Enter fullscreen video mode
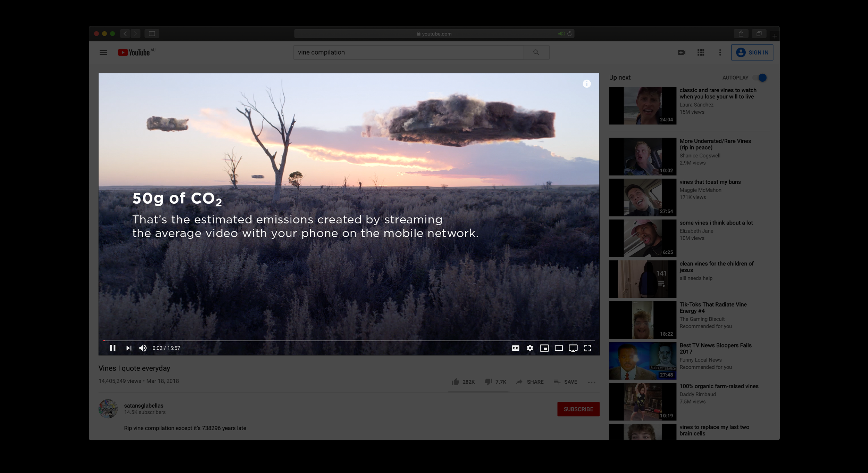The width and height of the screenshot is (868, 473). 587,348
